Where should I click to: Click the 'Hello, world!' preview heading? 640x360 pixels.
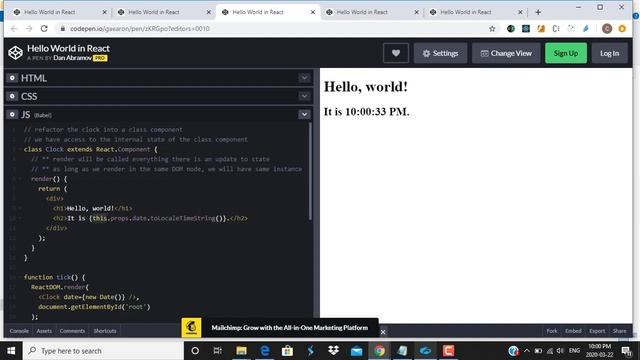(366, 87)
